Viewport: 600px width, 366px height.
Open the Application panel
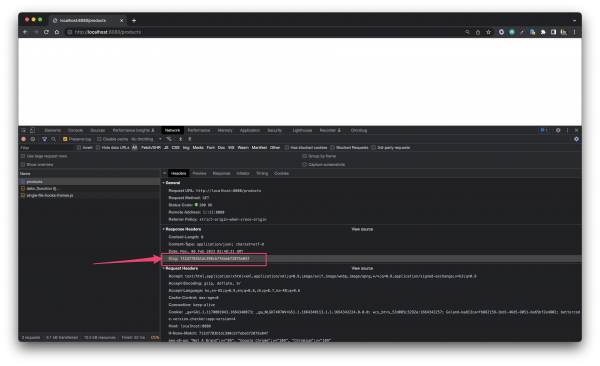[x=250, y=130]
